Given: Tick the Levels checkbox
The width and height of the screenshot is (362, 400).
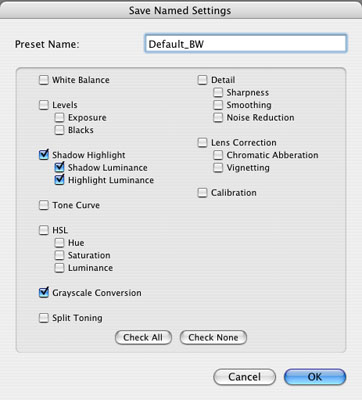Looking at the screenshot, I should pyautogui.click(x=44, y=105).
